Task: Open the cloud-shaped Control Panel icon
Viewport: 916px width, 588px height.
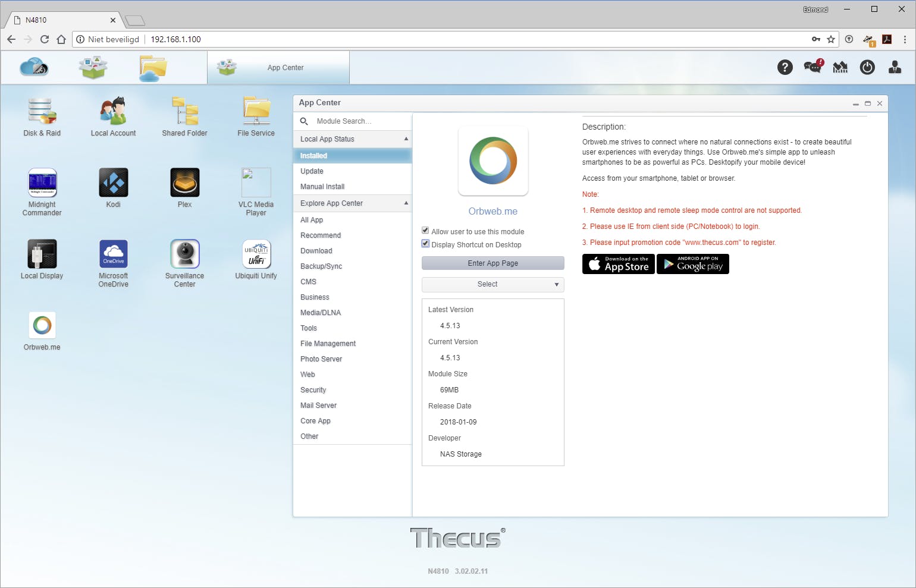Action: pos(34,68)
